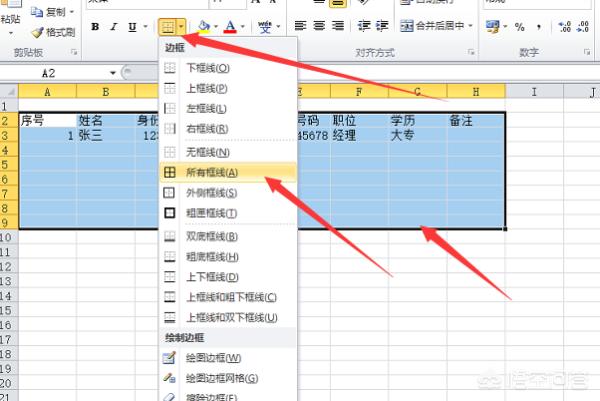600x401 pixels.
Task: Click the 格式刷 format painter icon
Action: pos(37,33)
